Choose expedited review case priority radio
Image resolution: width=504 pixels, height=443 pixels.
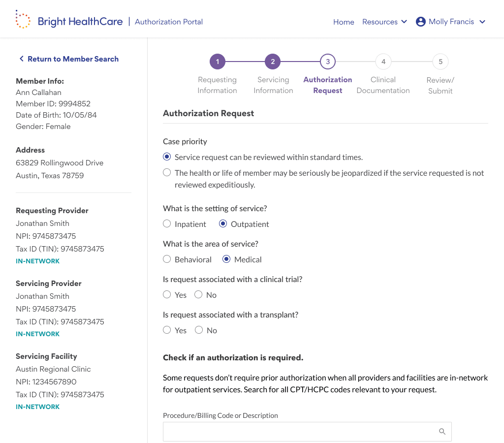(x=167, y=173)
